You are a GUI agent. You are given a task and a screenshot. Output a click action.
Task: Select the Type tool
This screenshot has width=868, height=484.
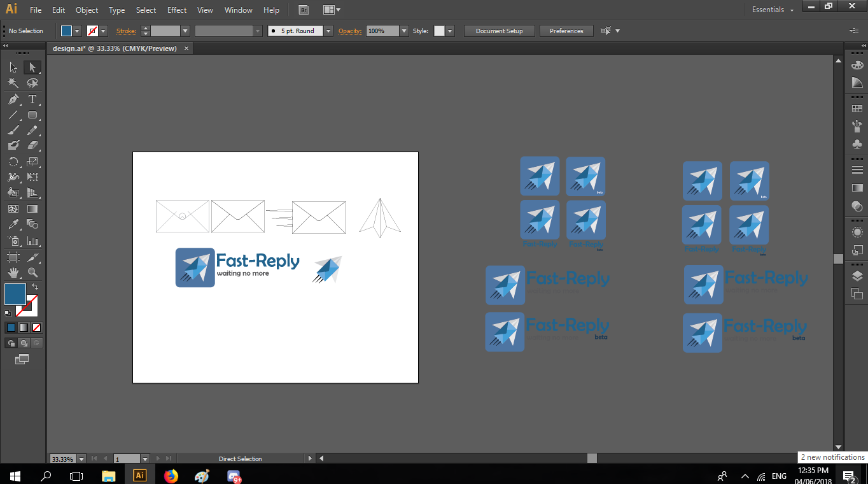click(x=32, y=99)
